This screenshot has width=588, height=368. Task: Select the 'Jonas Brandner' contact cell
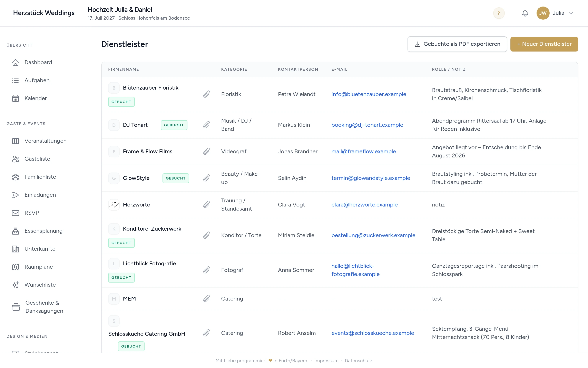[x=298, y=151]
